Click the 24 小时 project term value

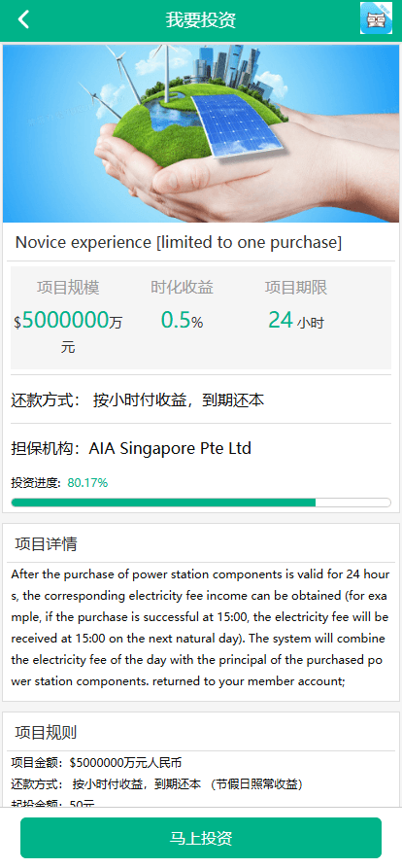click(x=296, y=320)
